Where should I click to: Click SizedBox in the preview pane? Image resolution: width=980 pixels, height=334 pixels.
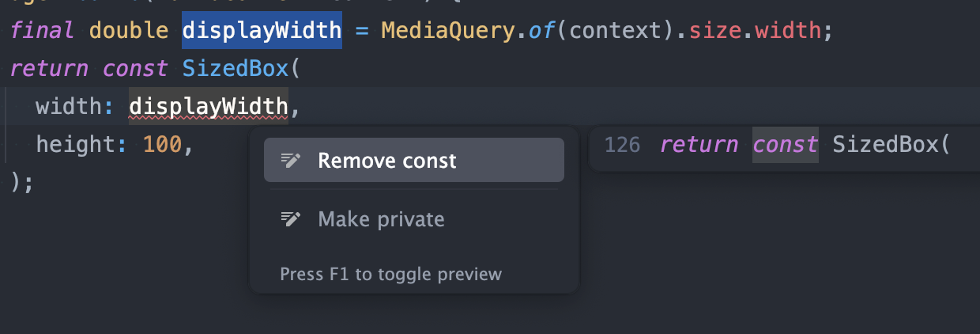click(890, 145)
